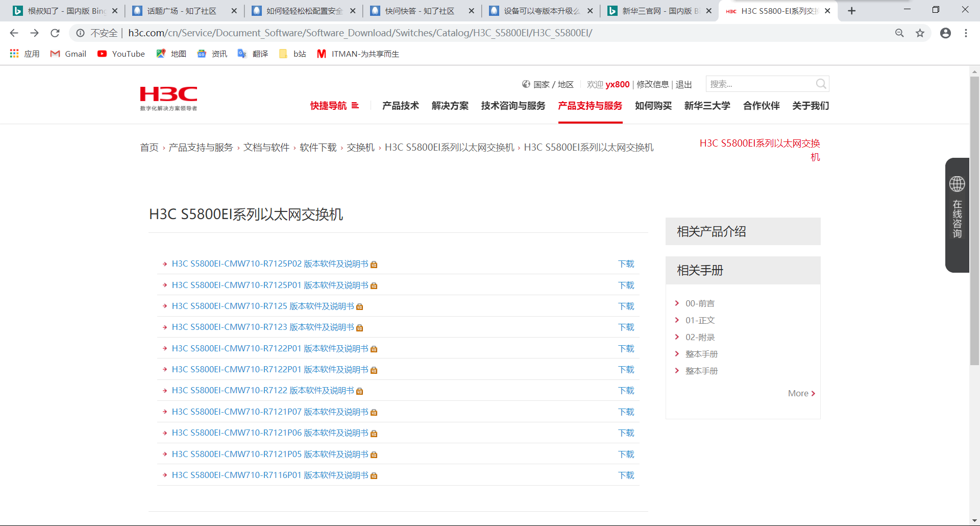Click lock icon beside R7116P01 entry
This screenshot has height=526, width=980.
374,476
